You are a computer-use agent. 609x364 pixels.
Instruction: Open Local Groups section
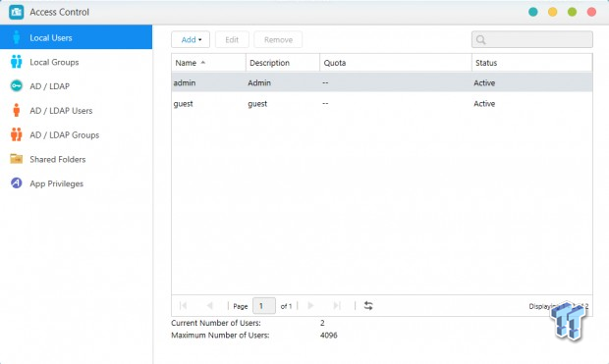pyautogui.click(x=77, y=62)
